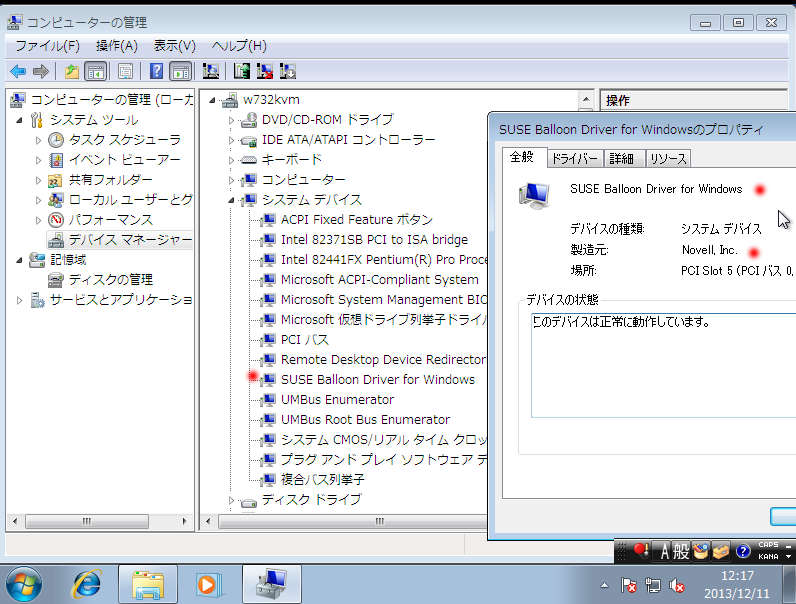Screen dimensions: 796x604
Task: Open the 操作(A) menu
Action: (117, 46)
